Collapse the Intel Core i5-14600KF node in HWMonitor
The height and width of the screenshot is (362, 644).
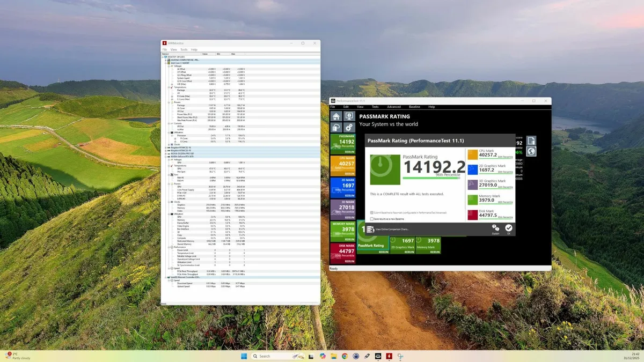click(x=165, y=63)
